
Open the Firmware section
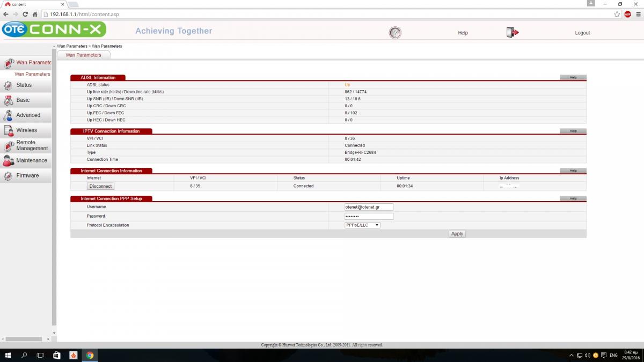27,175
